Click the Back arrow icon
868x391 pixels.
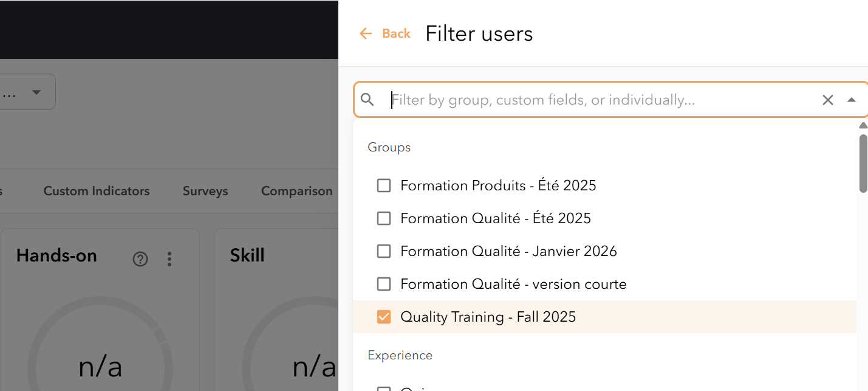click(366, 33)
